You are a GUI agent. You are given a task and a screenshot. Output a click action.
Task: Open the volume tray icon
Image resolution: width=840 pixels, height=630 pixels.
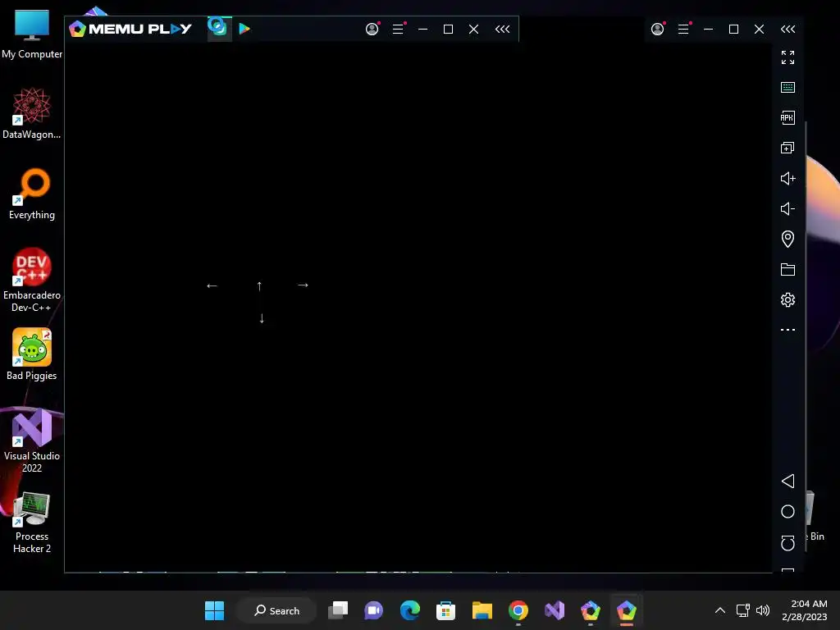[x=763, y=610]
